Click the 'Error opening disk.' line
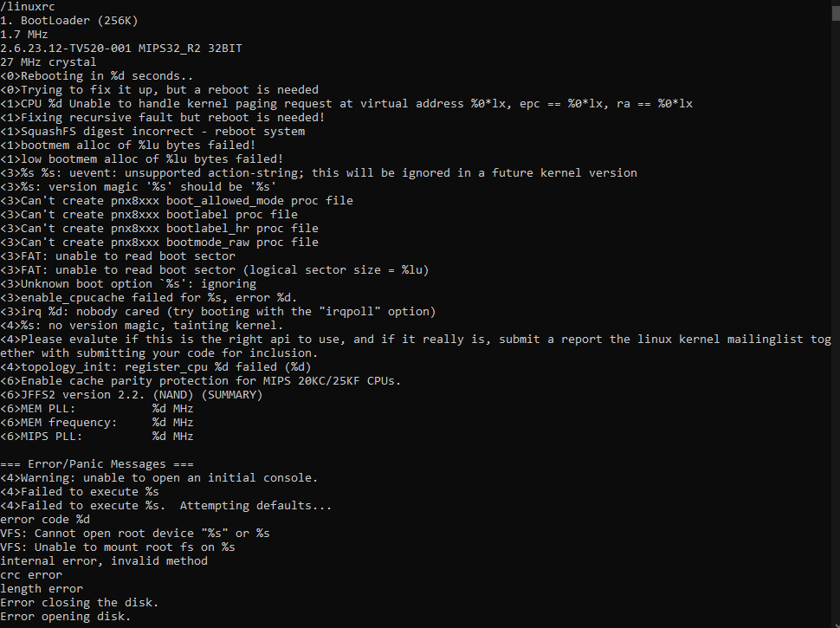 [65, 618]
